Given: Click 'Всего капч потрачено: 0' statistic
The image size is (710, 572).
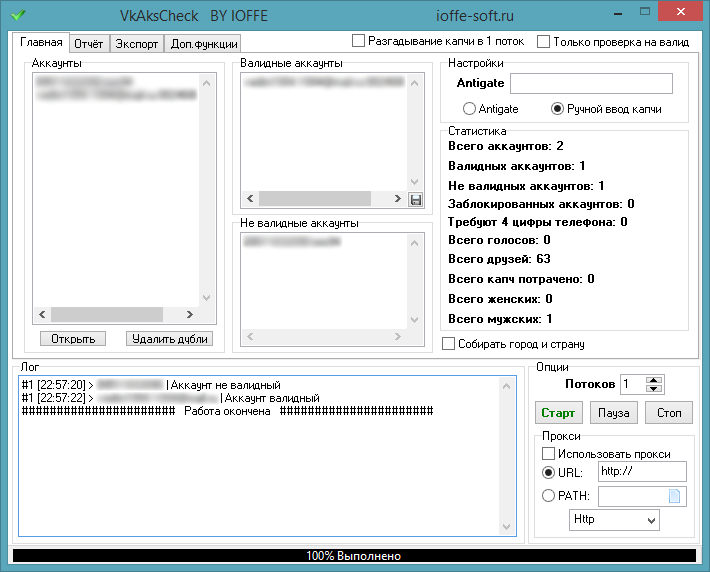Looking at the screenshot, I should tap(521, 279).
